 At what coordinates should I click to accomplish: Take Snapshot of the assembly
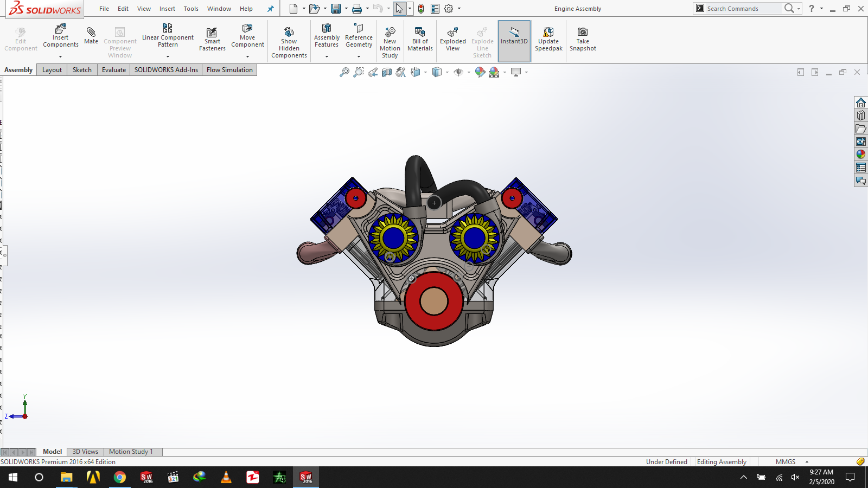coord(583,39)
